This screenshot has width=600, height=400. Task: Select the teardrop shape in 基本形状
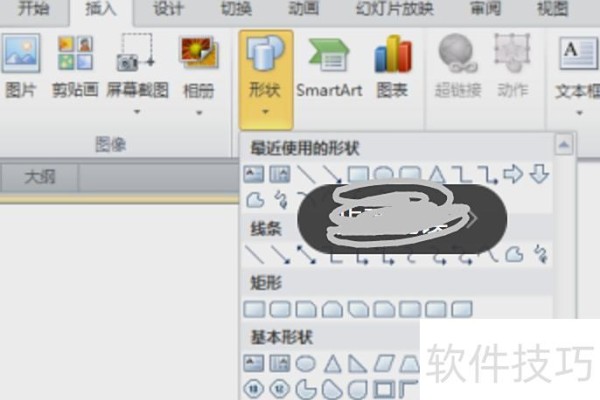[x=358, y=390]
